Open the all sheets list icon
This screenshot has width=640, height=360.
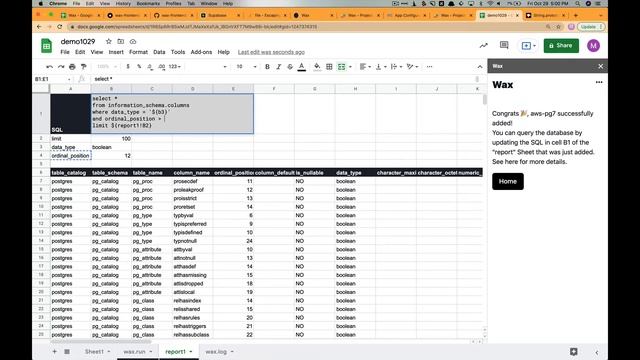click(x=67, y=351)
